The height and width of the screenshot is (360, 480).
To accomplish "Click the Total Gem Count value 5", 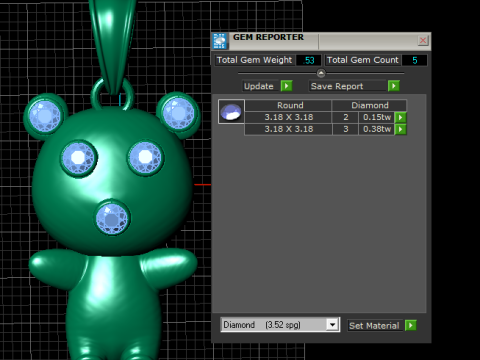I will point(414,60).
